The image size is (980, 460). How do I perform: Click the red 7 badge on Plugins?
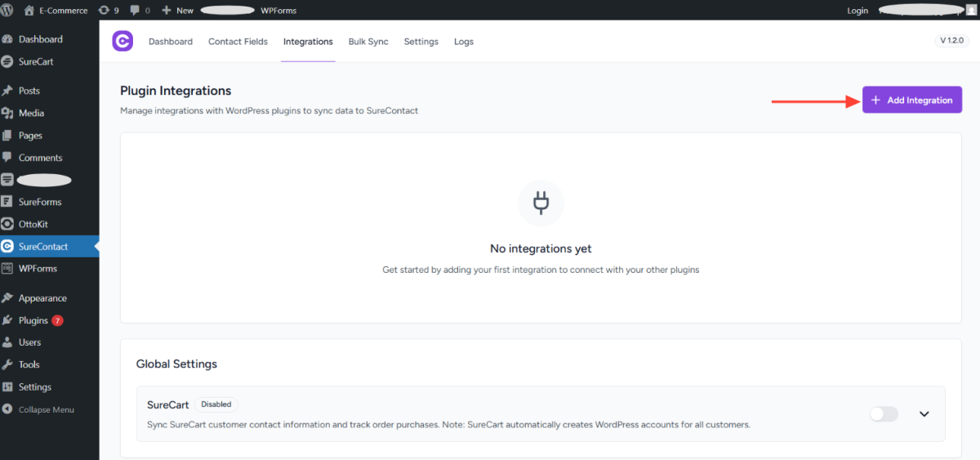[x=57, y=320]
